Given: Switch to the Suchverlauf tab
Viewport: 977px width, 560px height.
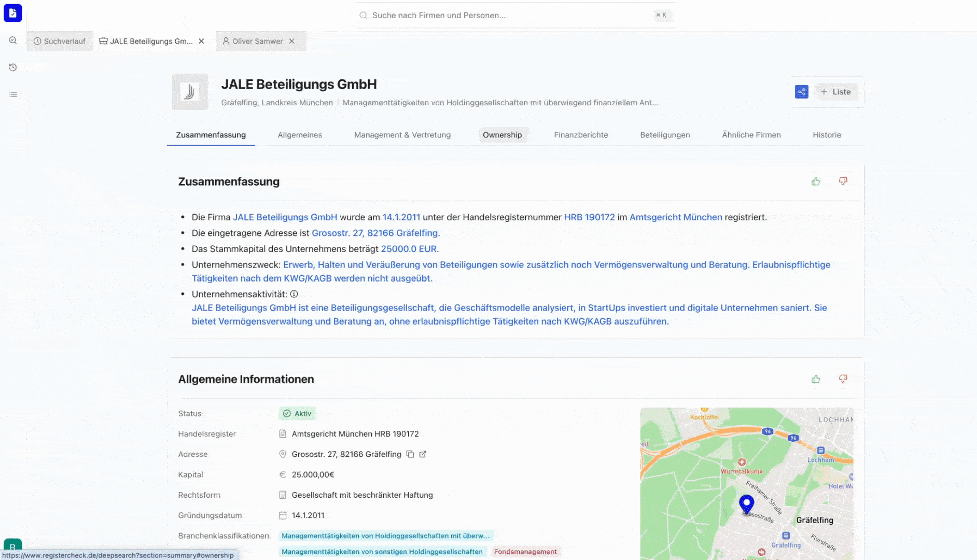Looking at the screenshot, I should (x=60, y=41).
